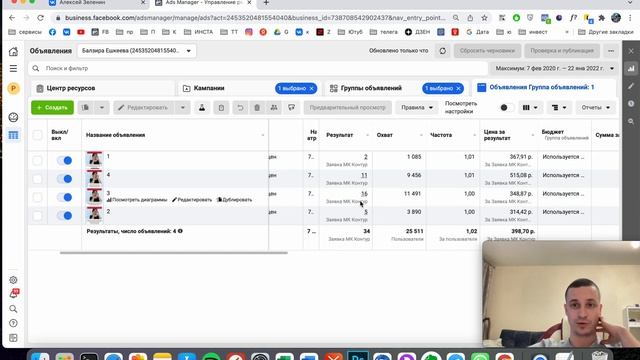Click the Сбросить черновики button

487,51
